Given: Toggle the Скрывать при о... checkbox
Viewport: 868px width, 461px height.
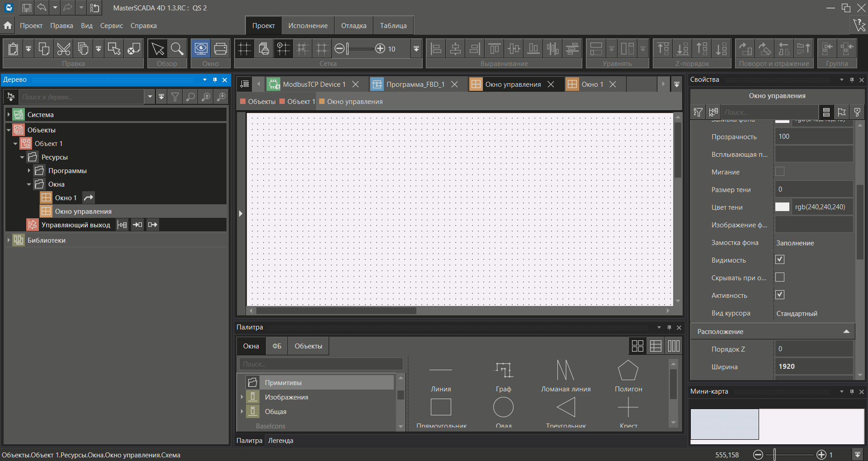Looking at the screenshot, I should [780, 278].
